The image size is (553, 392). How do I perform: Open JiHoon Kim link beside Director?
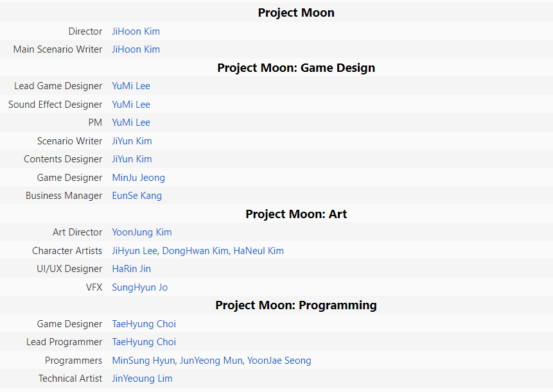coord(136,31)
